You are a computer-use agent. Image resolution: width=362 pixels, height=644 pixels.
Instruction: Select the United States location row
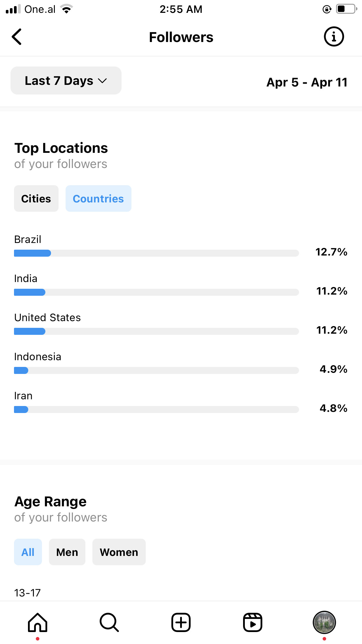click(48, 318)
